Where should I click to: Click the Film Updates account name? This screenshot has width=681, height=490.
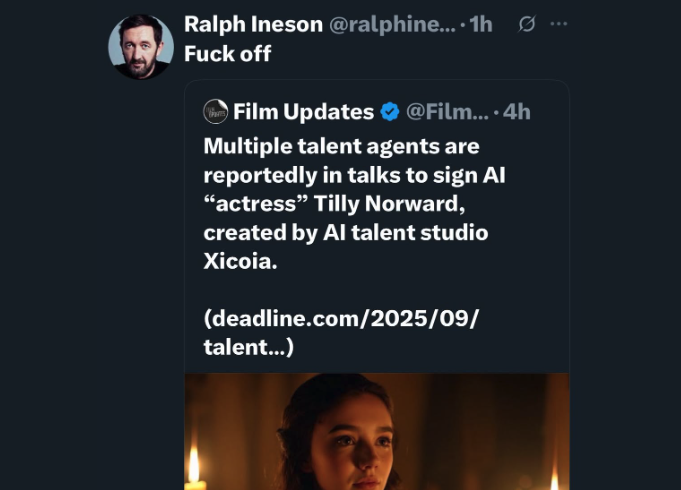(x=303, y=111)
